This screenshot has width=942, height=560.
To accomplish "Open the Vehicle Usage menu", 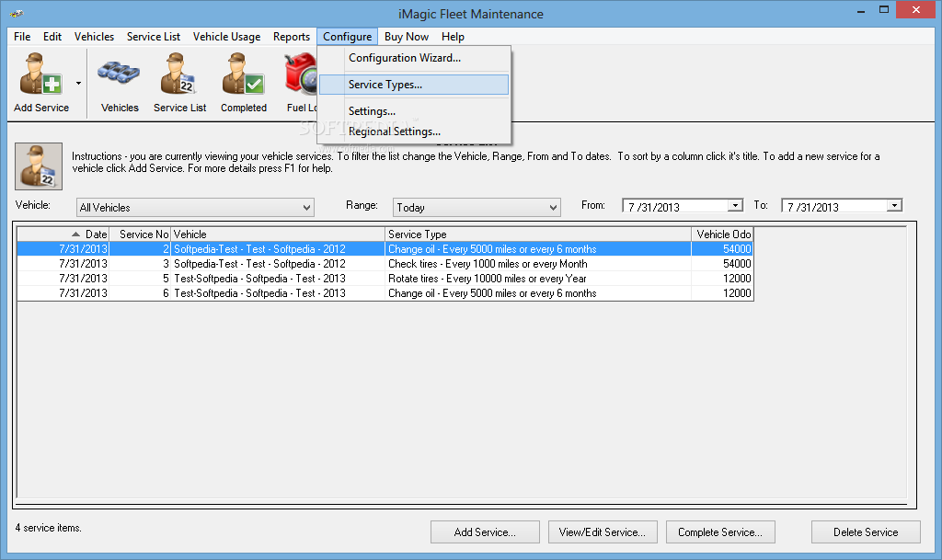I will pyautogui.click(x=226, y=37).
